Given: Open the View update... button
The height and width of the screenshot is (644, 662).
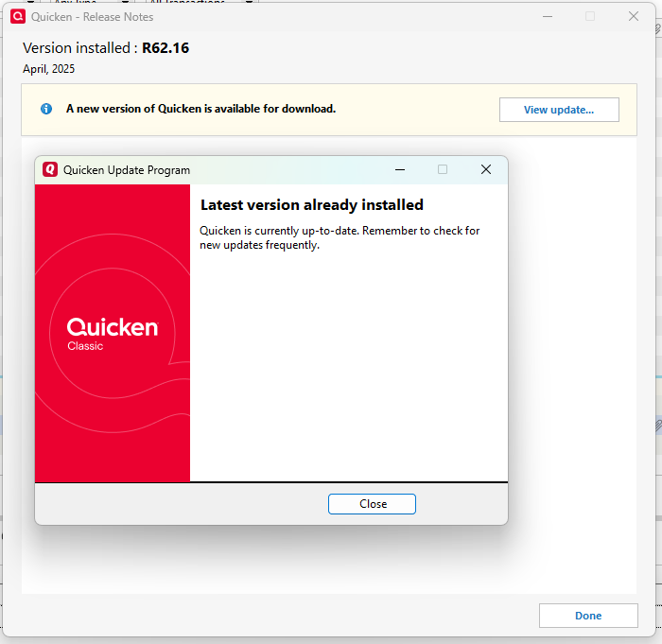Looking at the screenshot, I should (x=559, y=110).
